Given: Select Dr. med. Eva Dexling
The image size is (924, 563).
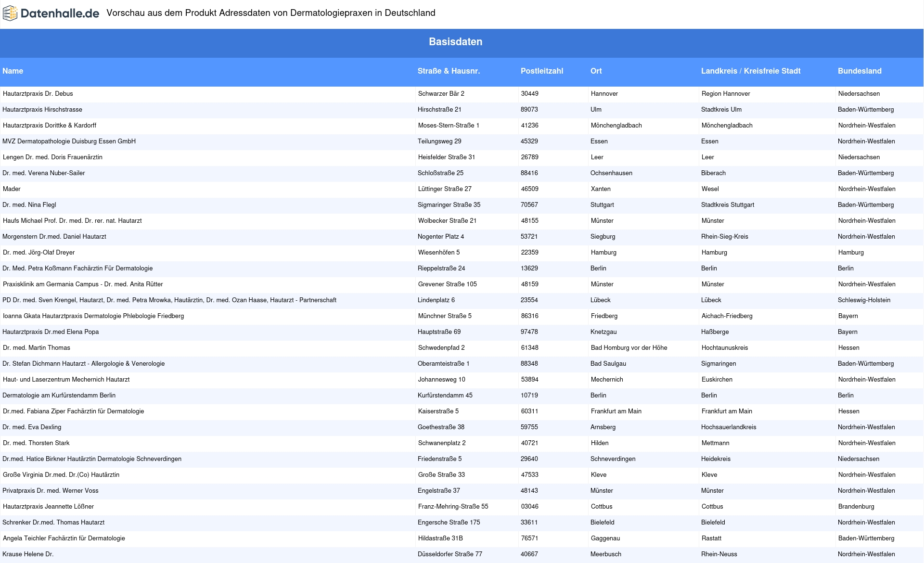Looking at the screenshot, I should pos(32,427).
